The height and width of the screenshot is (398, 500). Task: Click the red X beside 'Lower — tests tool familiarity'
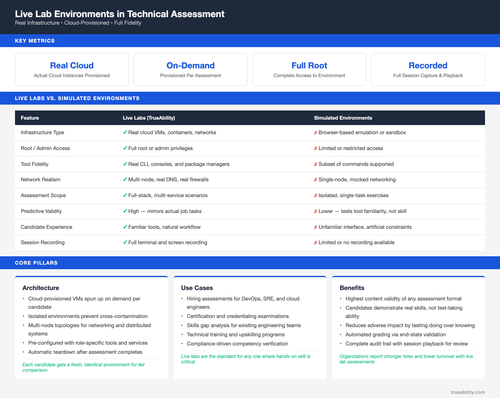point(315,212)
